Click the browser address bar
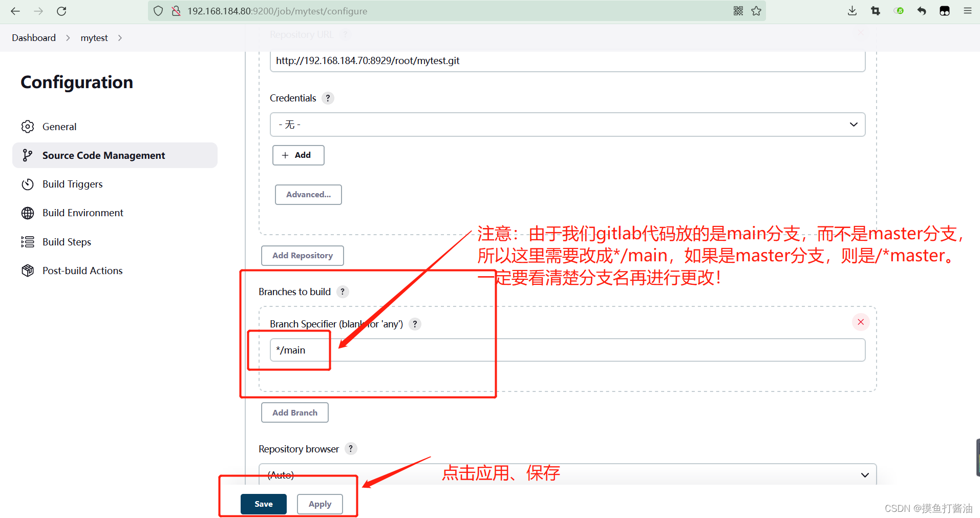 pyautogui.click(x=456, y=11)
